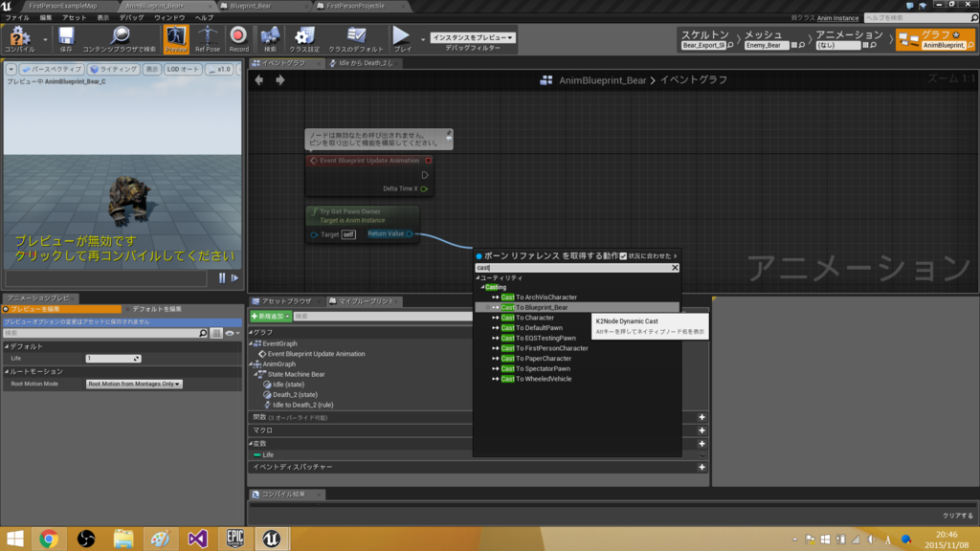Select Cast To DefaultPawn

click(532, 327)
